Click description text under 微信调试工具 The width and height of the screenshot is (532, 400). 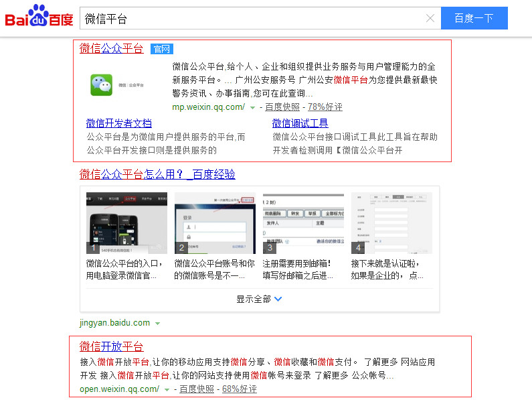355,143
